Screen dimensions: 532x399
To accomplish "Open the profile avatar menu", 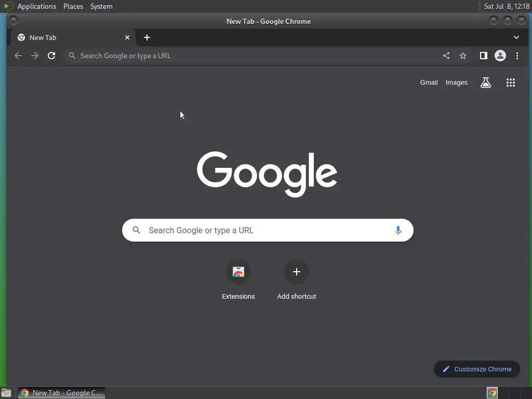I will 500,56.
